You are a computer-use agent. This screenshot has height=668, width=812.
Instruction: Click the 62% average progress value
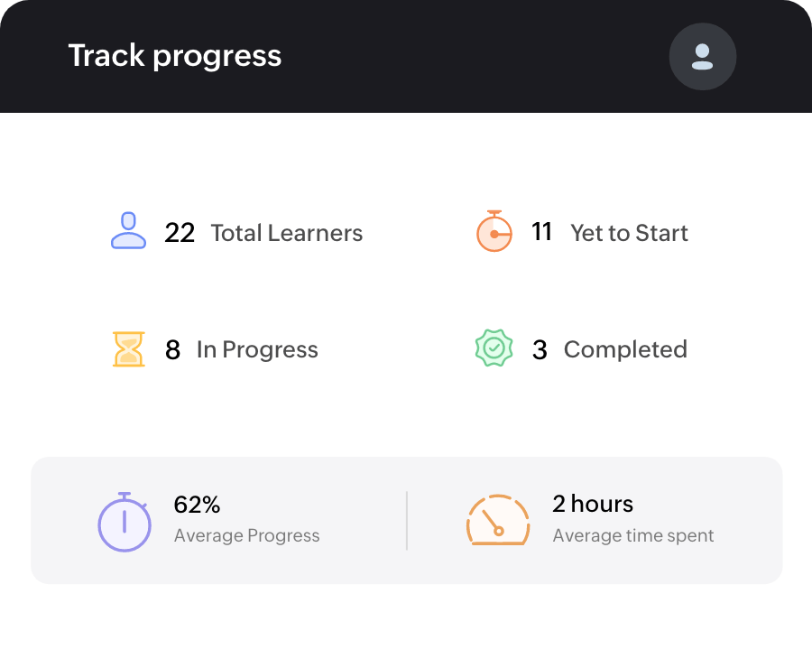pos(197,504)
